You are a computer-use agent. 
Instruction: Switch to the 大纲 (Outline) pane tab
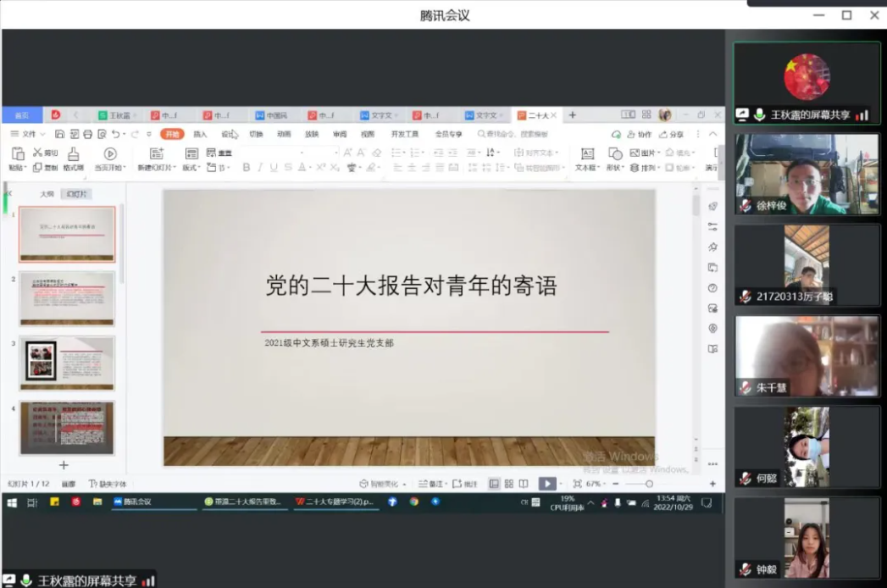point(47,194)
